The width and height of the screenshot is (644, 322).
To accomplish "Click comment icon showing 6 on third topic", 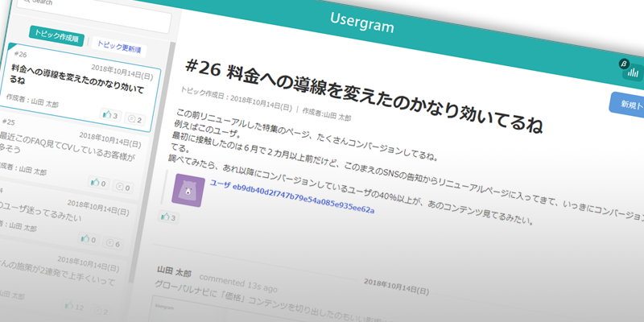I will tap(113, 243).
